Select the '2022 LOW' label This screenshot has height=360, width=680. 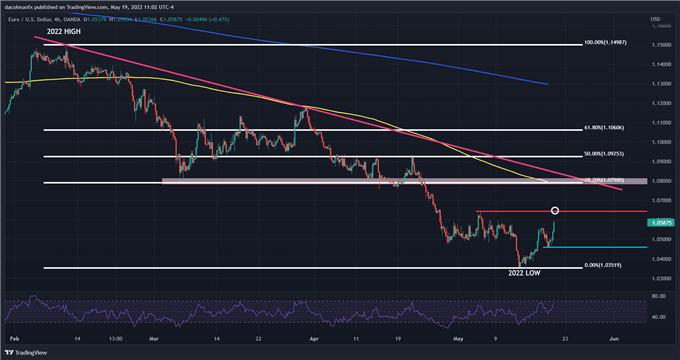524,273
